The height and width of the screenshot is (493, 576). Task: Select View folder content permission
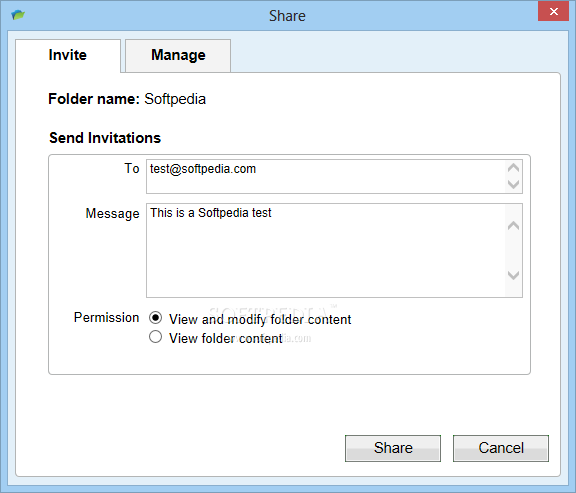[x=155, y=337]
